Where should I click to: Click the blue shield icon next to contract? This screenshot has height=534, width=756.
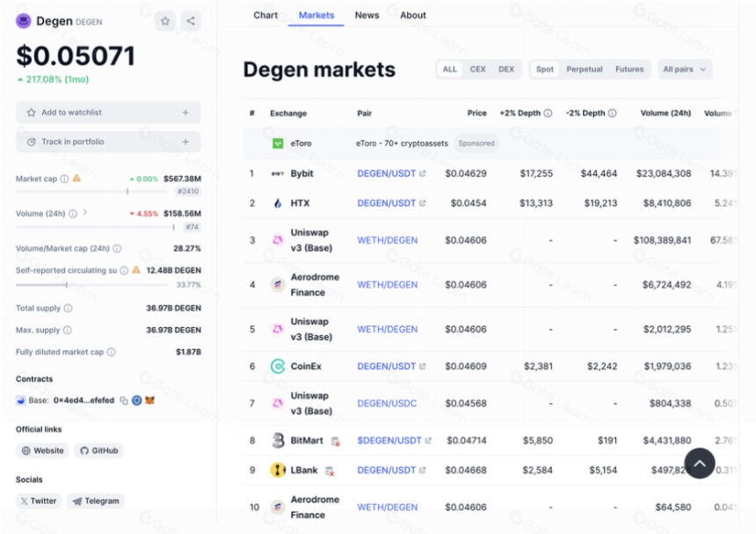point(137,400)
